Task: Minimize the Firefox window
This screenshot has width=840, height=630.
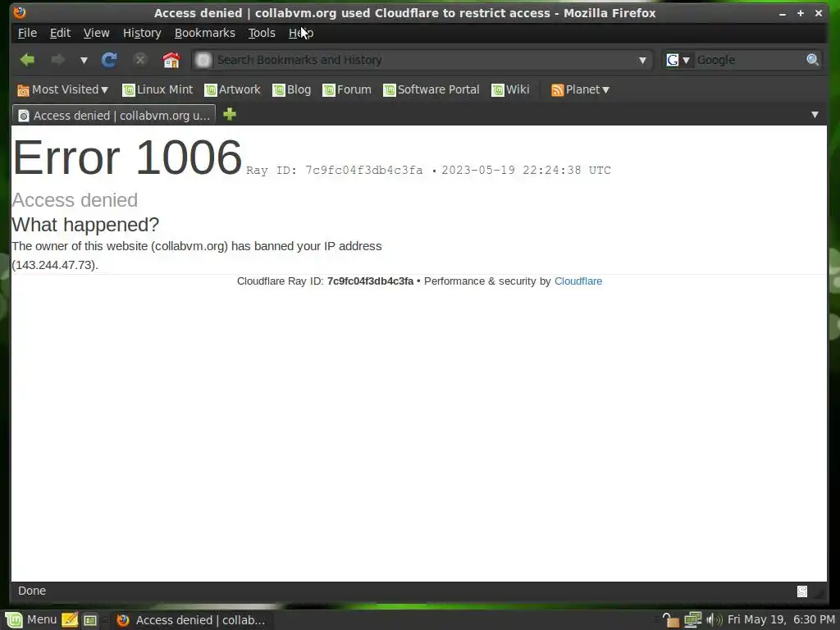Action: click(783, 13)
